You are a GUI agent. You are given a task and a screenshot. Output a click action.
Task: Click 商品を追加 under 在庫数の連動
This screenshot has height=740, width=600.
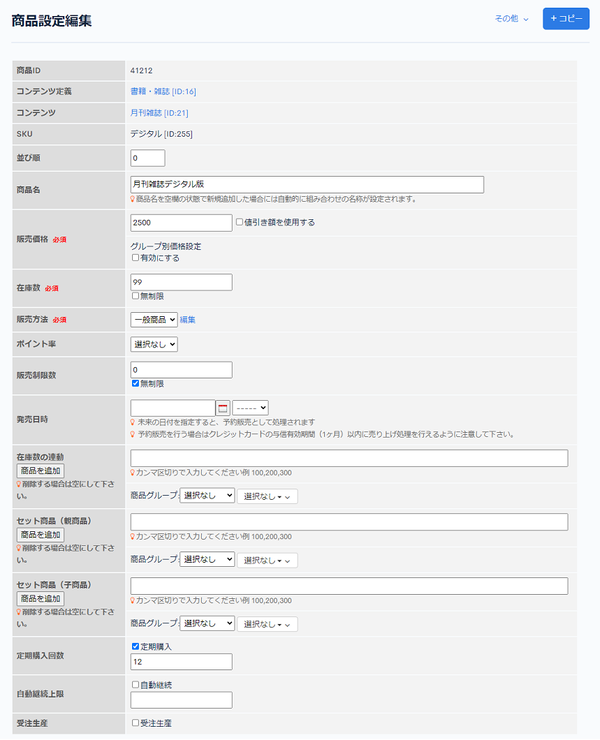pos(41,471)
